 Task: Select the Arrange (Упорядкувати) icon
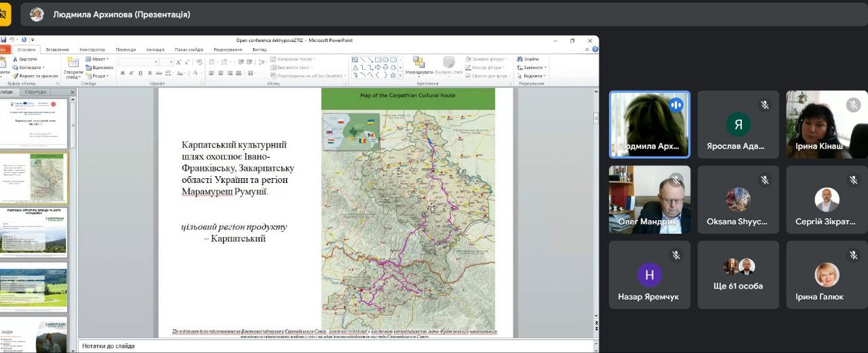418,62
